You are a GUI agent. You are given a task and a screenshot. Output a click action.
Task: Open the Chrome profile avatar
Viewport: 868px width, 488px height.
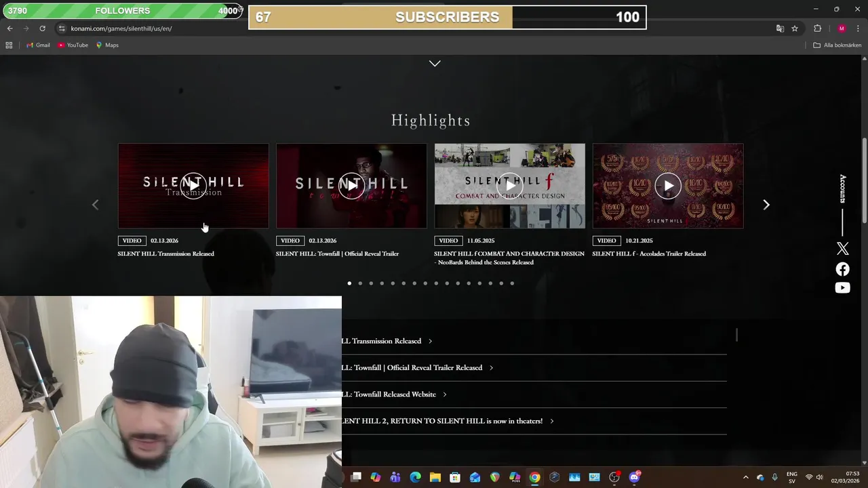(x=842, y=28)
